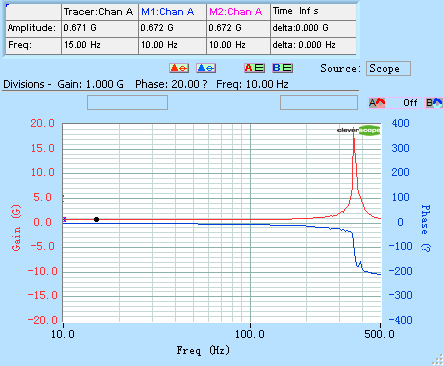Click the Phase: 20.00 division value
The height and width of the screenshot is (366, 444).
click(171, 84)
